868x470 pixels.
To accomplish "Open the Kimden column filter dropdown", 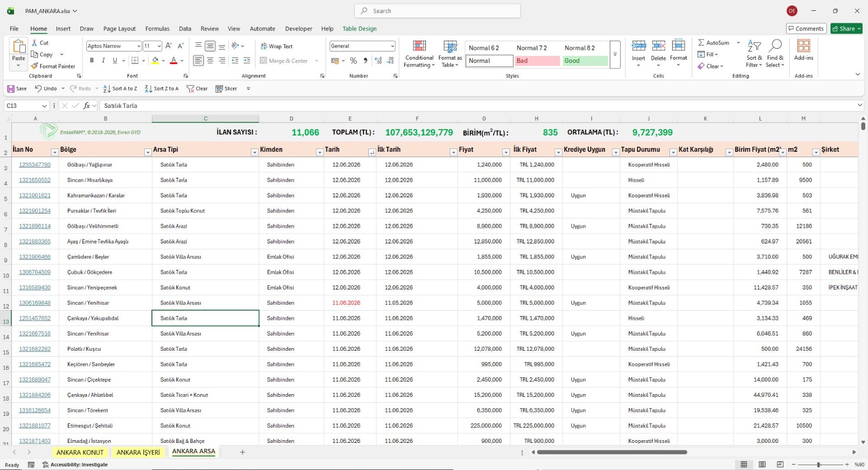I will pyautogui.click(x=320, y=152).
